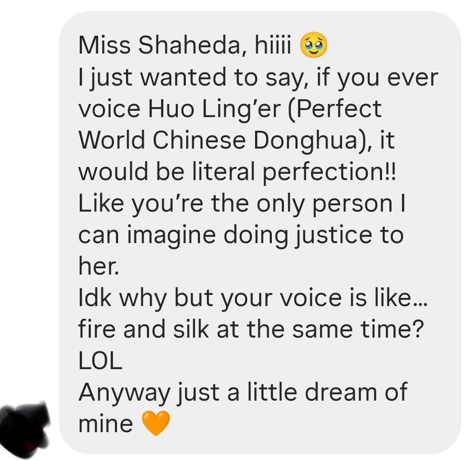Click the word "her." on its own line

[x=99, y=266]
